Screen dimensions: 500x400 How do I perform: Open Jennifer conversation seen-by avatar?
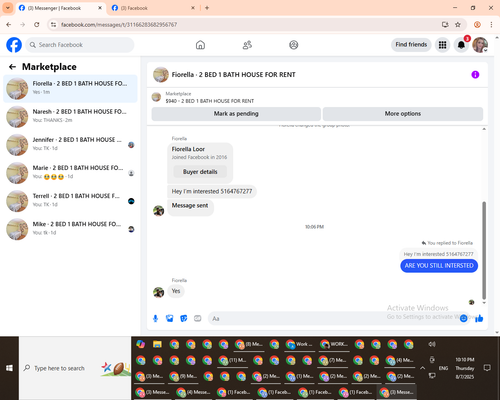coord(131,145)
